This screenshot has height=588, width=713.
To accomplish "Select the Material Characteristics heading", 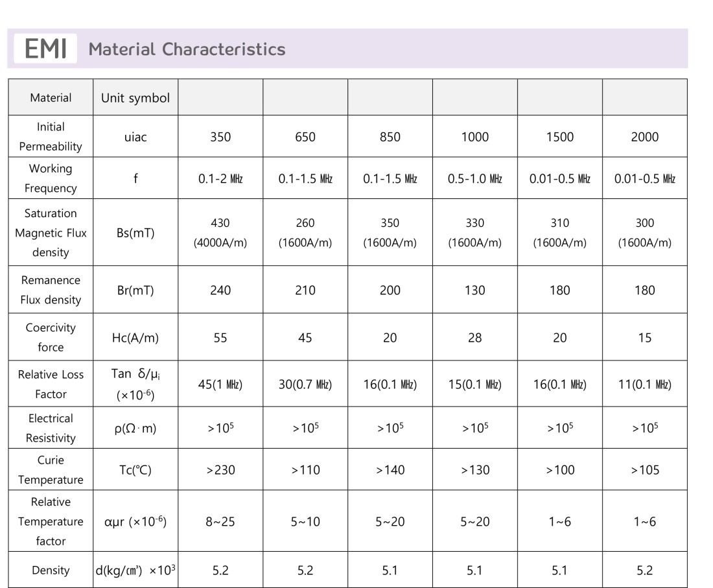I will (x=187, y=49).
